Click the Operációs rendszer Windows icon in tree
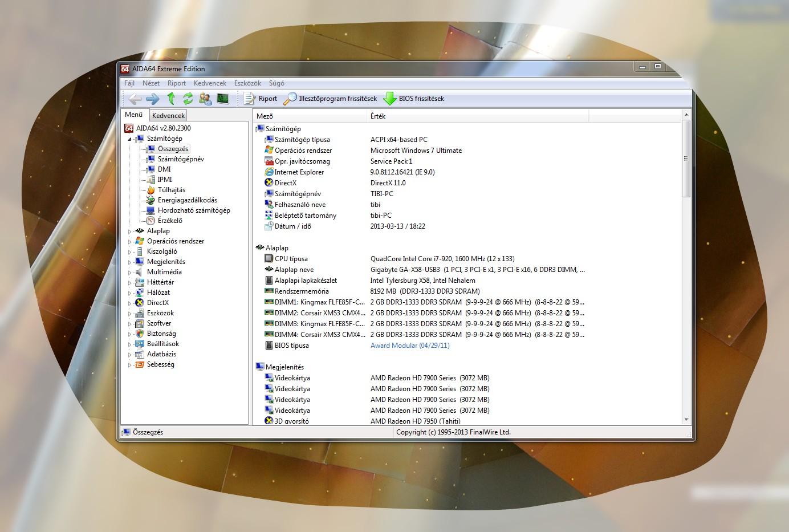 (x=140, y=241)
